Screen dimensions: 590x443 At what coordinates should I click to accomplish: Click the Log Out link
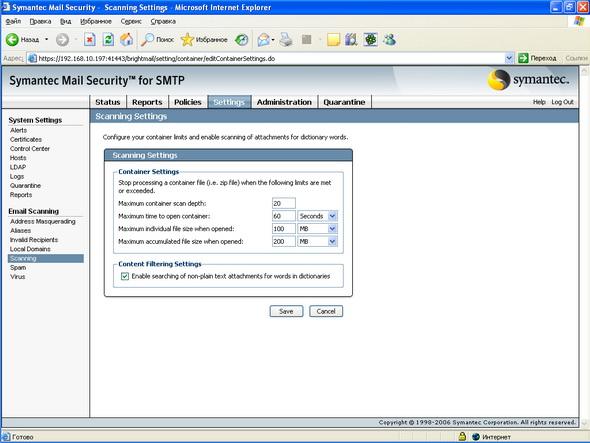coord(562,102)
